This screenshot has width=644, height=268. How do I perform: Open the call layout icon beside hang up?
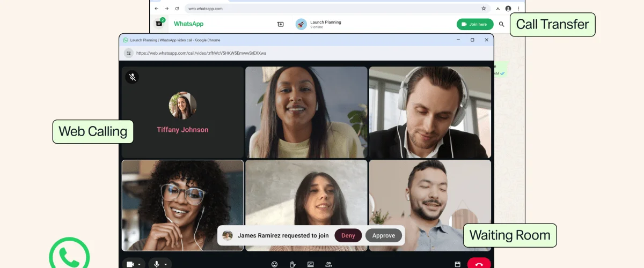(x=458, y=264)
